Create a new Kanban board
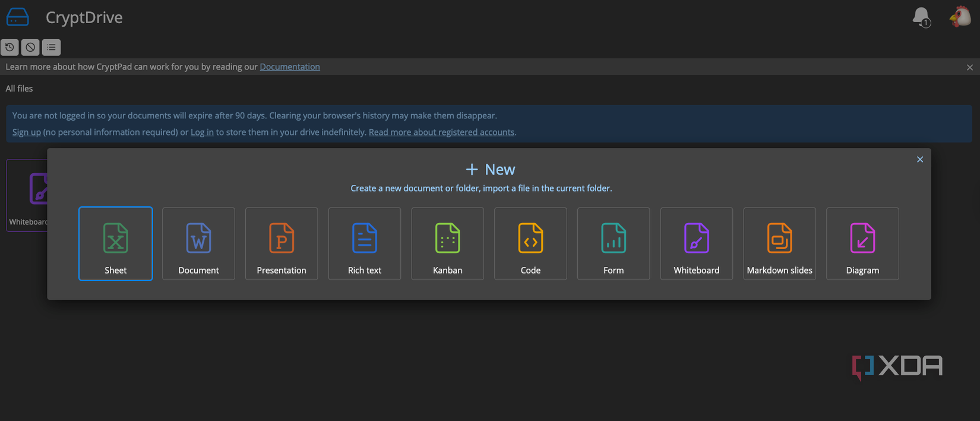Image resolution: width=980 pixels, height=421 pixels. 448,244
